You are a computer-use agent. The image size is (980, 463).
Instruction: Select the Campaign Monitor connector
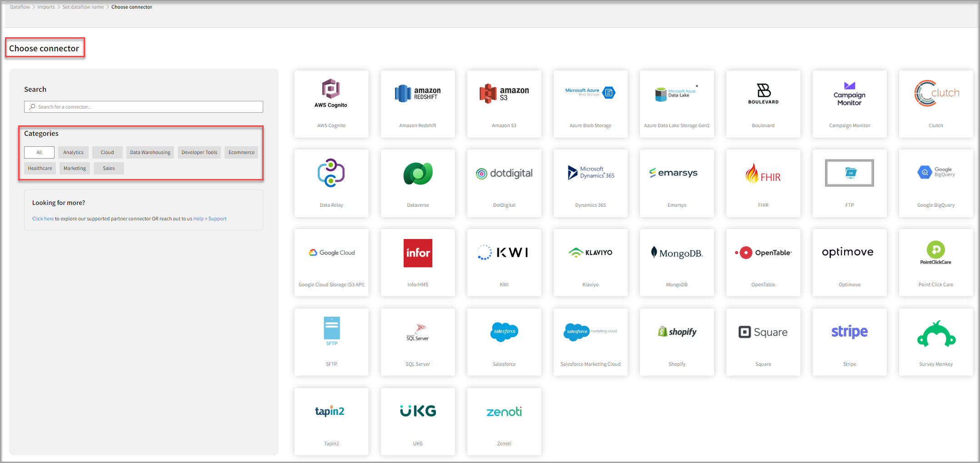pos(850,104)
